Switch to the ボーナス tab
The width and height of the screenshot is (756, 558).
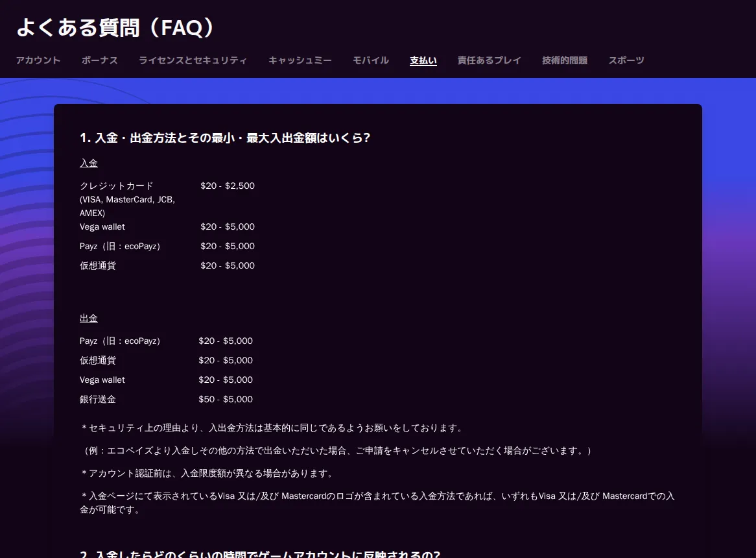99,60
